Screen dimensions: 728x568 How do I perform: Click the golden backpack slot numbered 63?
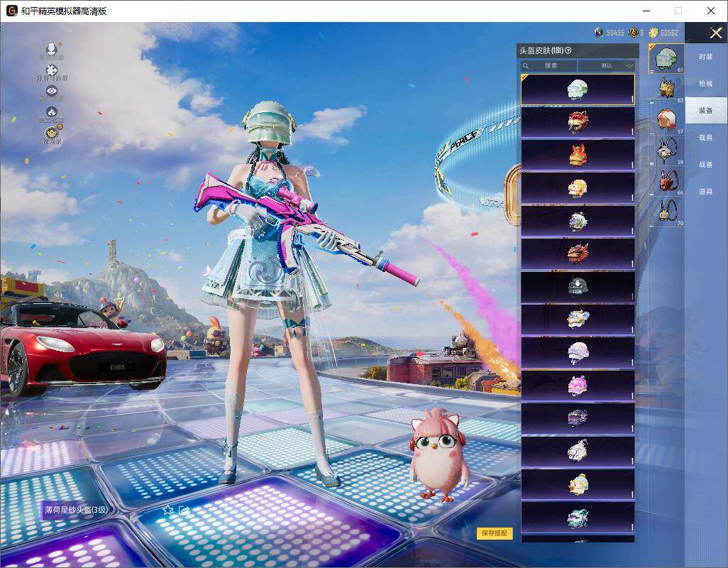click(x=667, y=88)
